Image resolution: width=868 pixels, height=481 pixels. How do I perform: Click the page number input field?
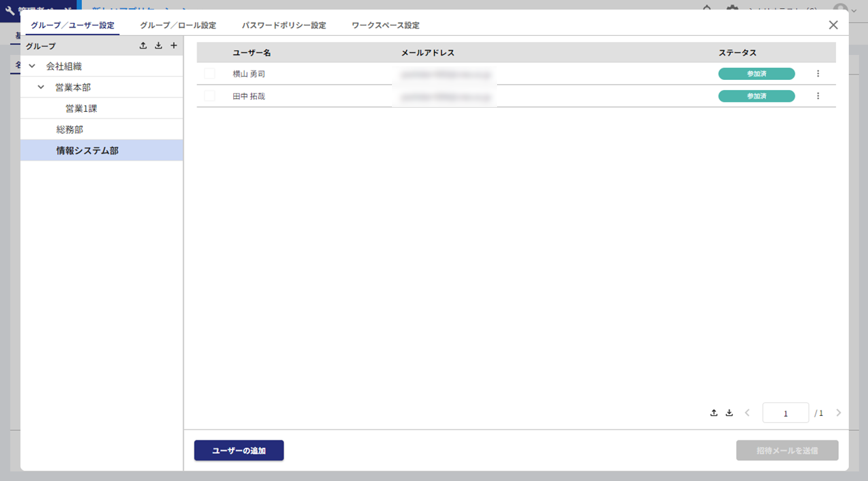[x=785, y=413]
